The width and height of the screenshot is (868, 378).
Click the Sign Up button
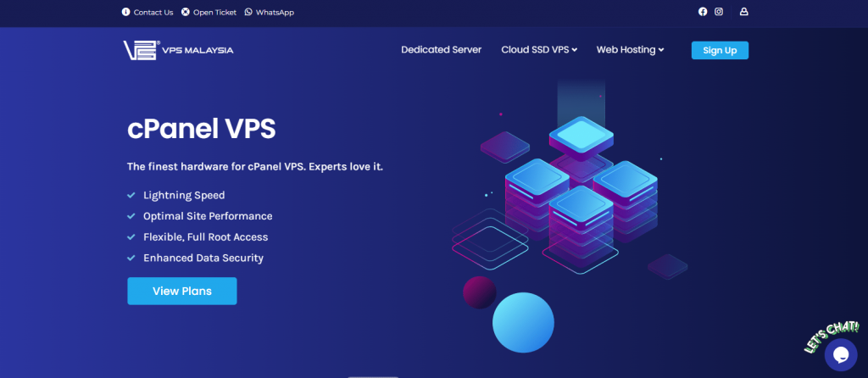(x=720, y=50)
